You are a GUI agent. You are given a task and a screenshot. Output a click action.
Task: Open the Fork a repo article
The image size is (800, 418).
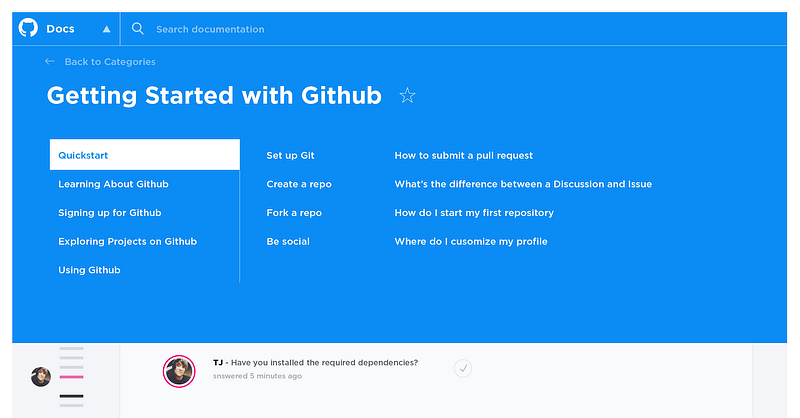pyautogui.click(x=294, y=213)
